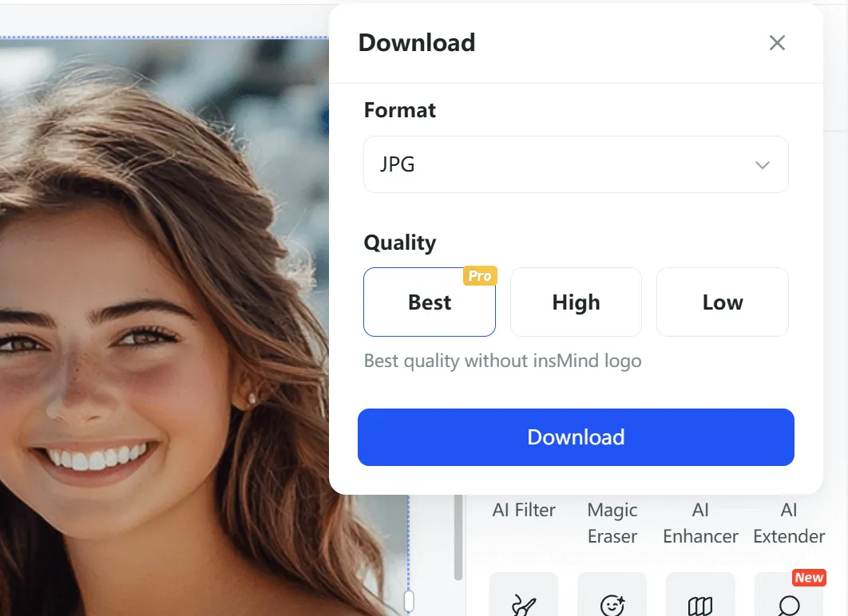The width and height of the screenshot is (848, 616).
Task: Click the folded panels icon tile
Action: (x=700, y=594)
